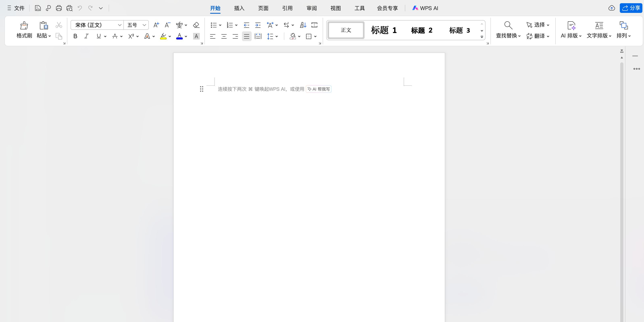
Task: Open the 审阅 tab
Action: click(312, 8)
